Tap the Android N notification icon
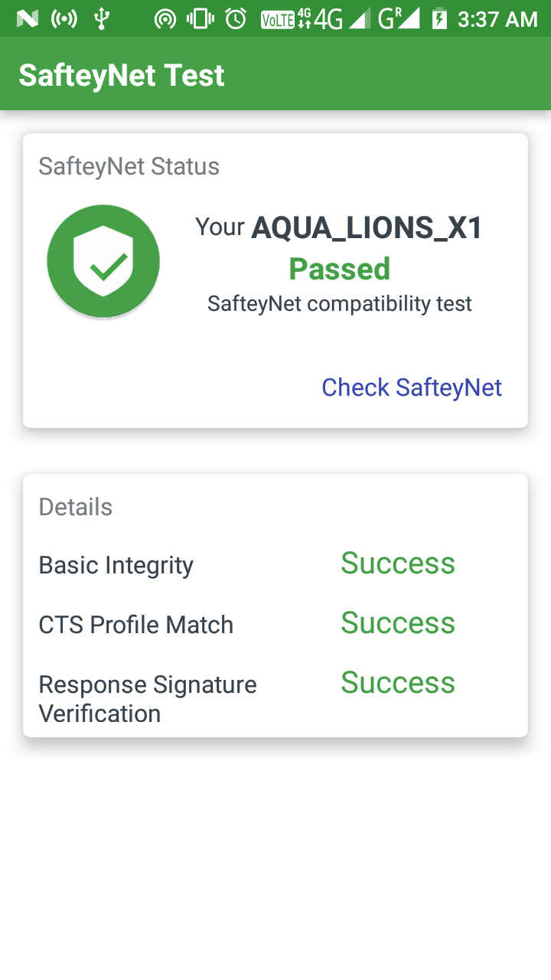The height and width of the screenshot is (980, 551). coord(28,18)
